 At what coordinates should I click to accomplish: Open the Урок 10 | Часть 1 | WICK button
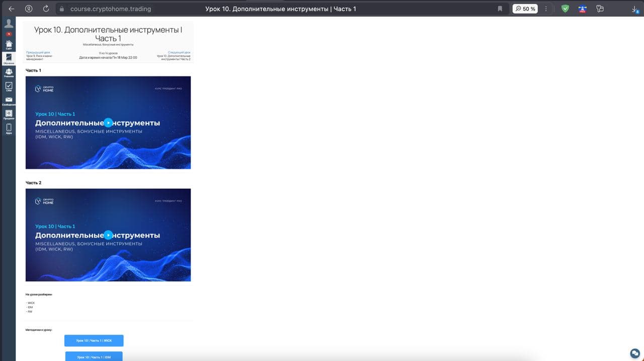tap(94, 341)
